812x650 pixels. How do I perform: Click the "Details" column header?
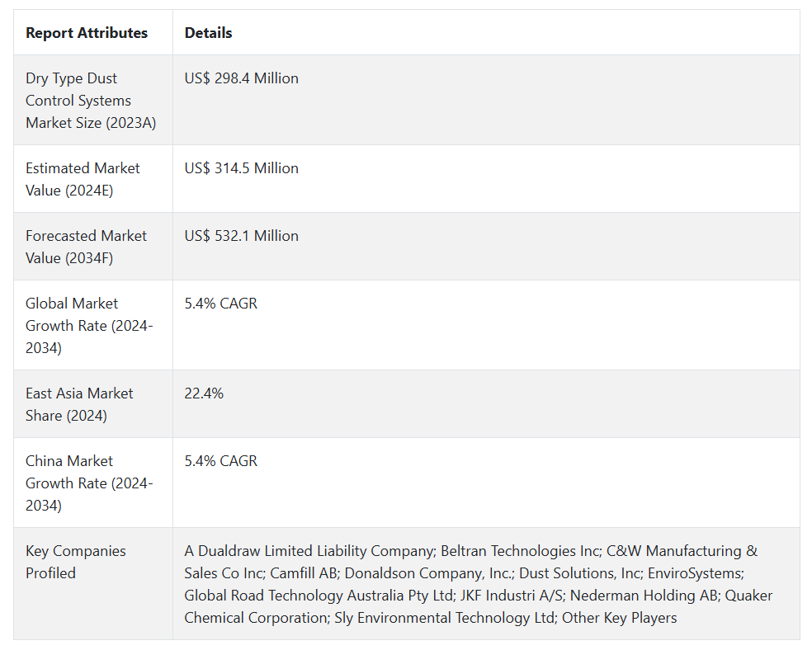209,33
